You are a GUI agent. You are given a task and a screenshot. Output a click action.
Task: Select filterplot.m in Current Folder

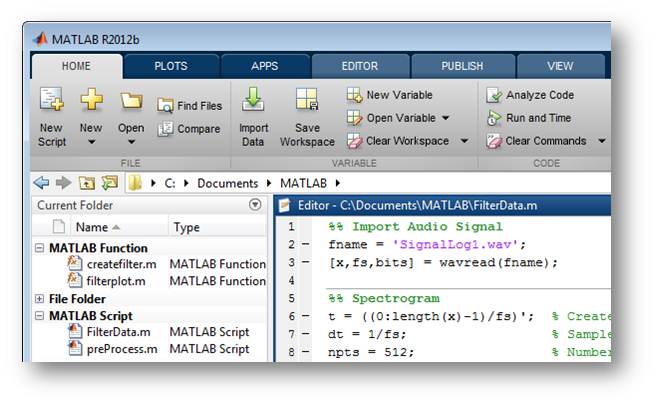coord(116,281)
